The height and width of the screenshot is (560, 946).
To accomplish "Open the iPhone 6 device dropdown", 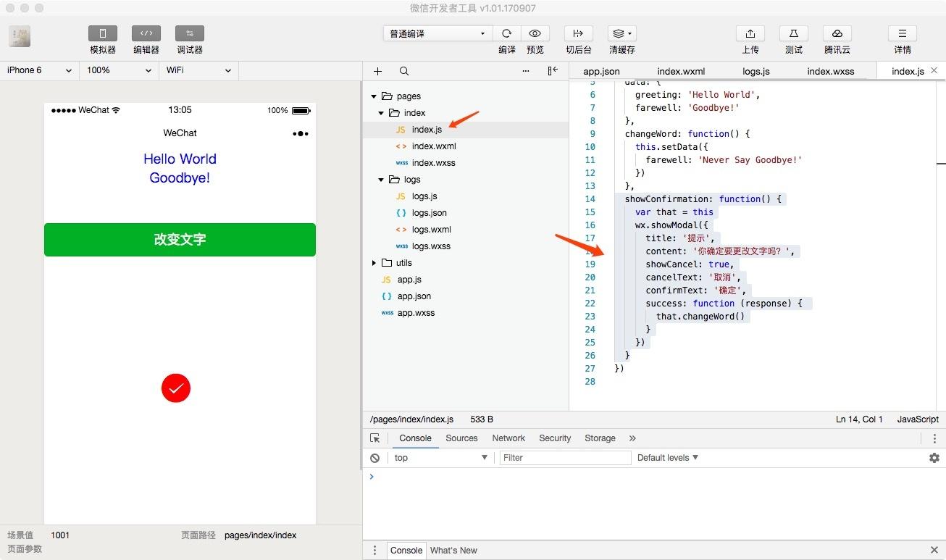I will 39,70.
